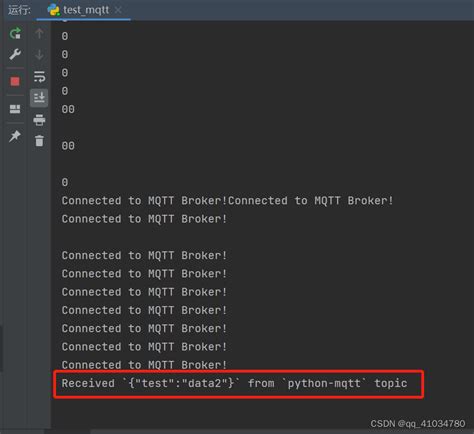Close the test_mqtt tab
This screenshot has width=474, height=434.
(x=118, y=10)
